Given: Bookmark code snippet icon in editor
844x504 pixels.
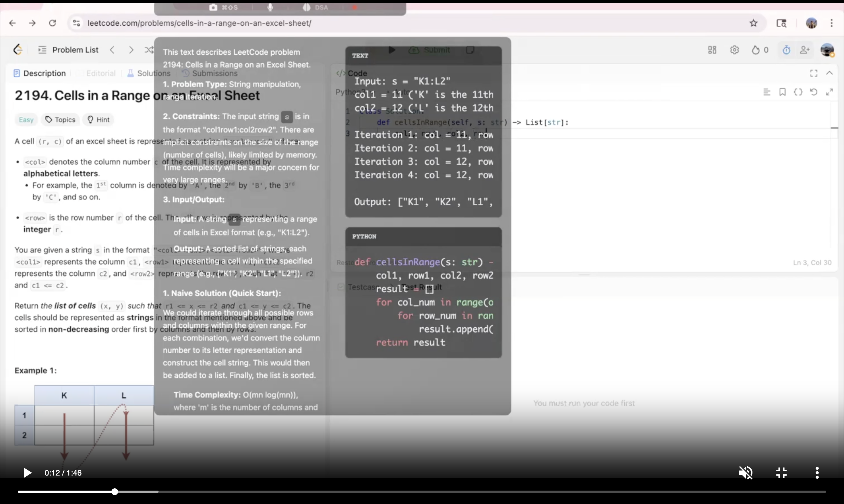Looking at the screenshot, I should pos(782,92).
